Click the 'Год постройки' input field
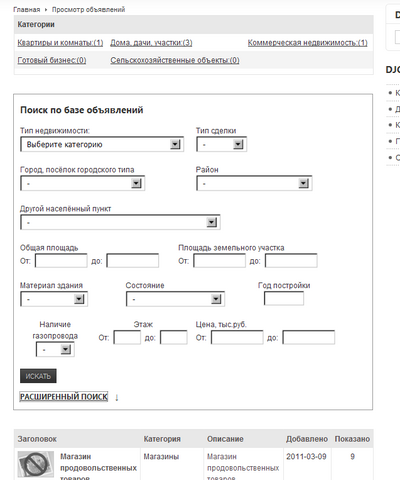The image size is (400, 480). tap(284, 298)
